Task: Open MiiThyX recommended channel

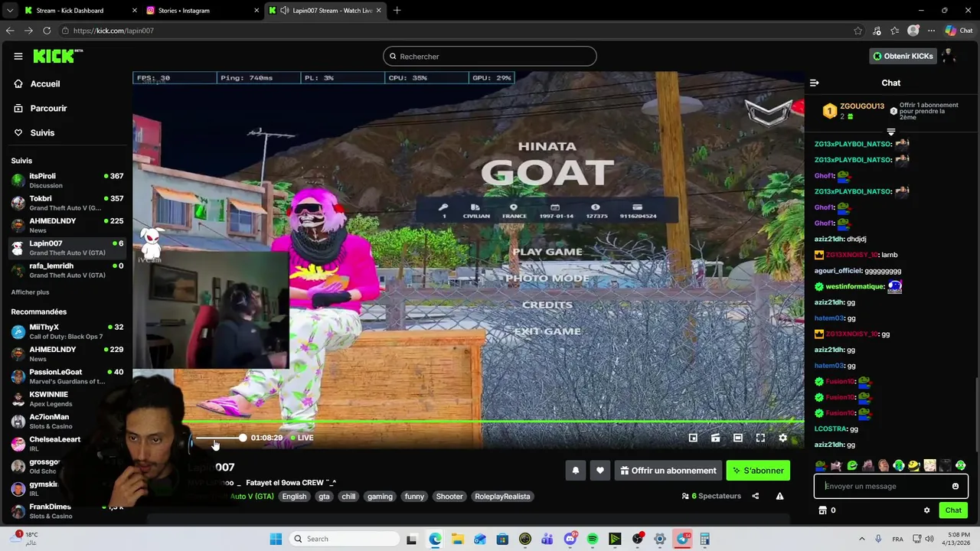Action: click(x=67, y=331)
